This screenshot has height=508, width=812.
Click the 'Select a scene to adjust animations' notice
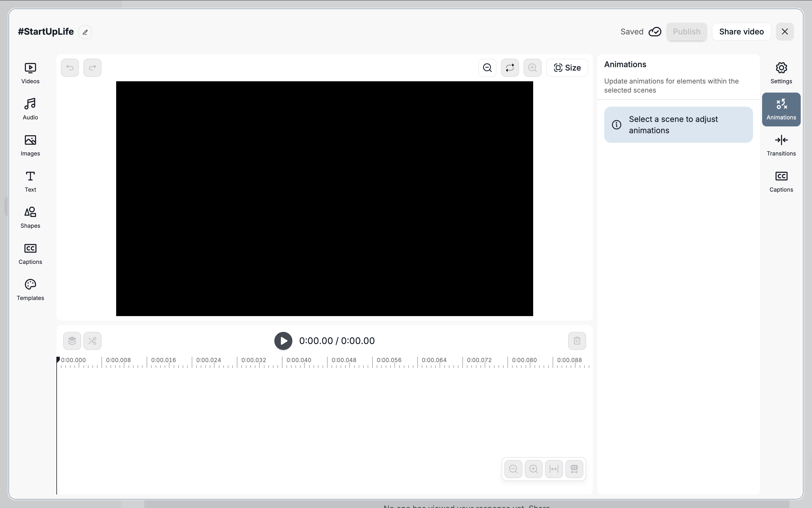678,125
